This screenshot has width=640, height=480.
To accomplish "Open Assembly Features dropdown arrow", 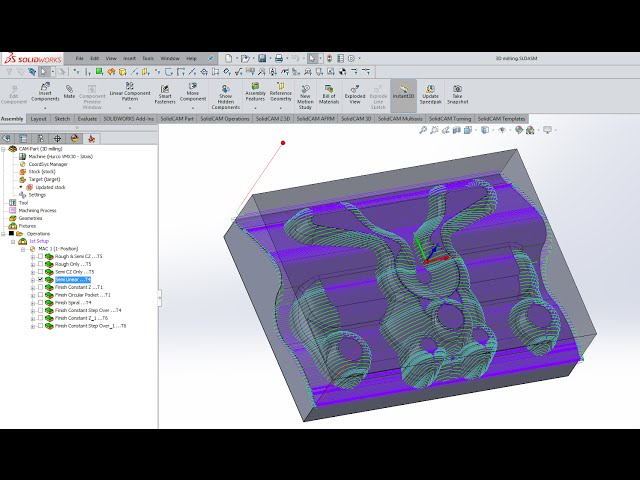I will [256, 108].
